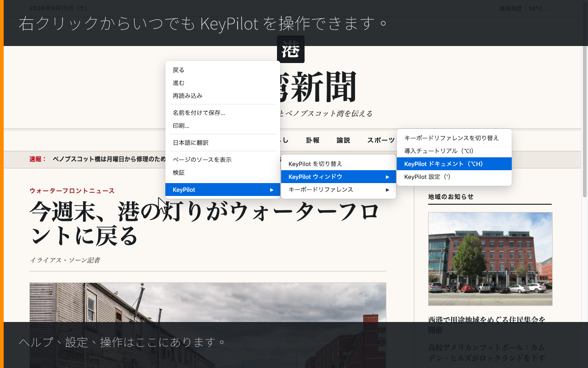
Task: Open the brick building thumbnail under 地域のお知らせ
Action: (490, 259)
